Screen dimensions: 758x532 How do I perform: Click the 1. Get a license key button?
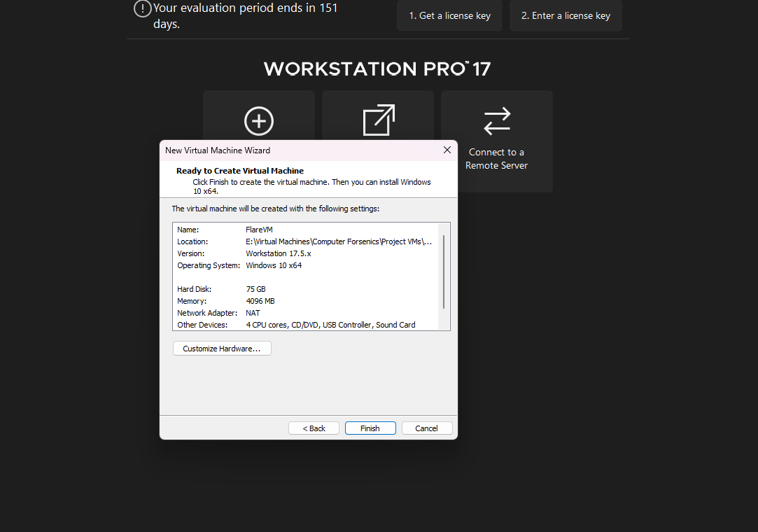(x=449, y=15)
